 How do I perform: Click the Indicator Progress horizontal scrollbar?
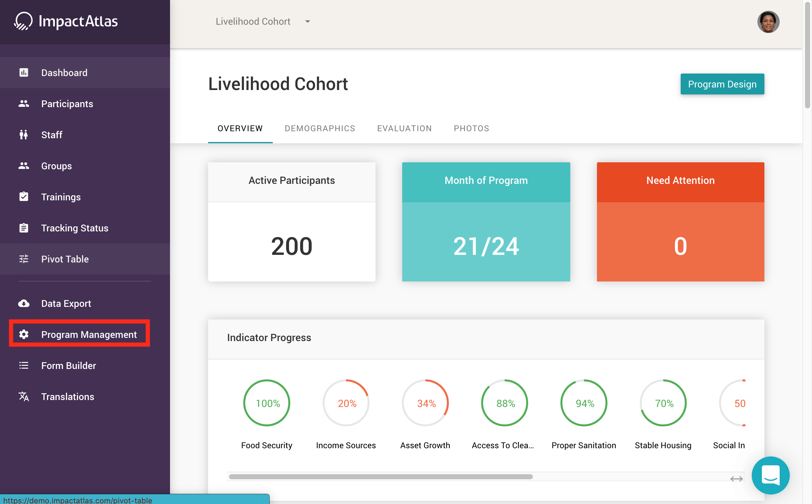pyautogui.click(x=381, y=477)
